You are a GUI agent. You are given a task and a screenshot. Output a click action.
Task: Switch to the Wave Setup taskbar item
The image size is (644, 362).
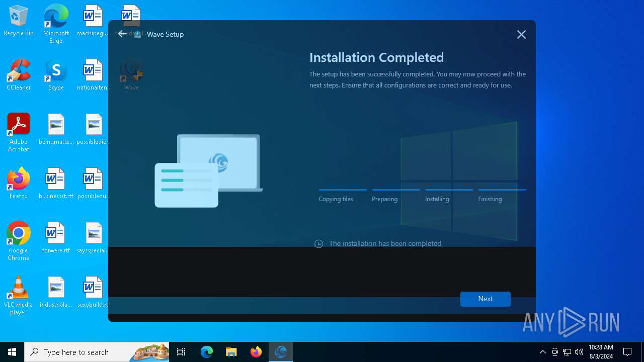pos(281,352)
